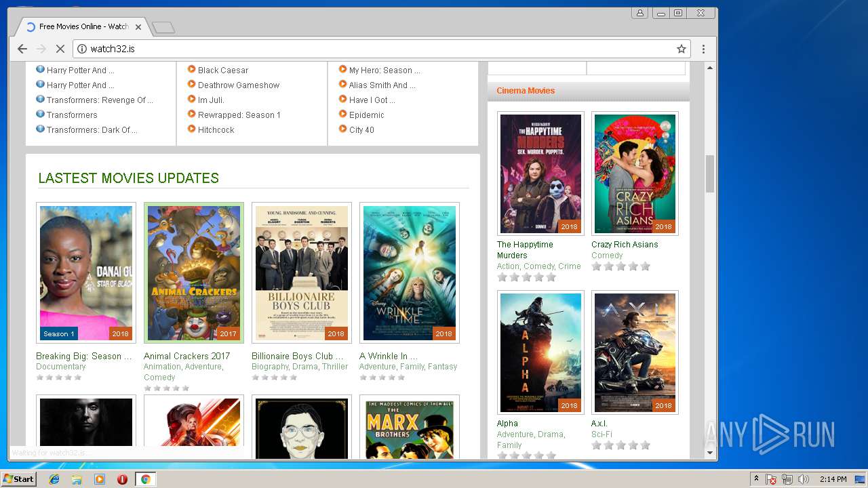Screen dimensions: 868x488
Task: Open the Action Center flag tray icon
Action: (x=771, y=479)
